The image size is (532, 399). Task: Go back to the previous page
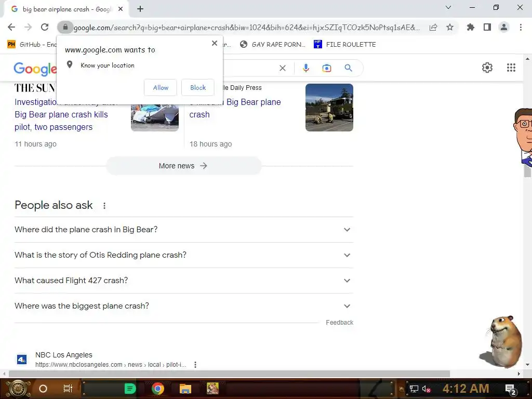11,27
